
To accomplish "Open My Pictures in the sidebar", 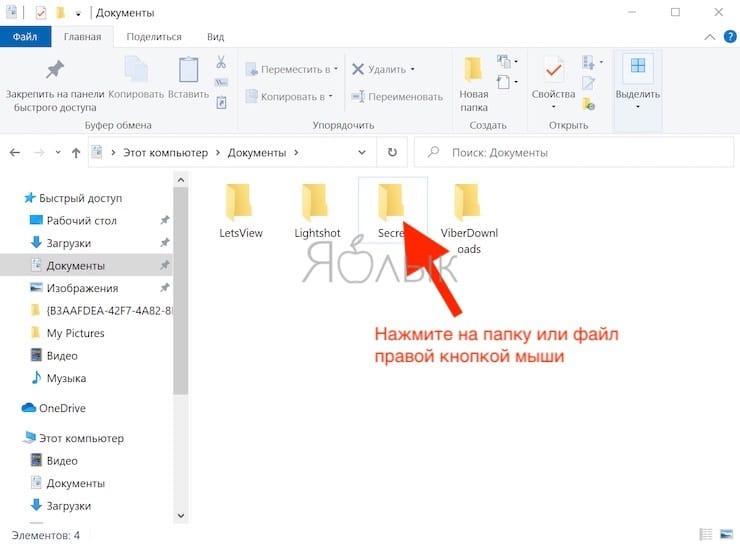I will coord(76,333).
